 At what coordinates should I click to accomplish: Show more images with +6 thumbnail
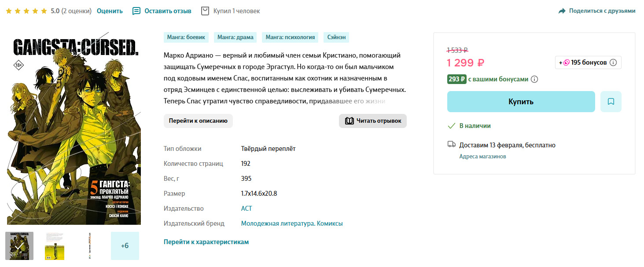click(125, 245)
